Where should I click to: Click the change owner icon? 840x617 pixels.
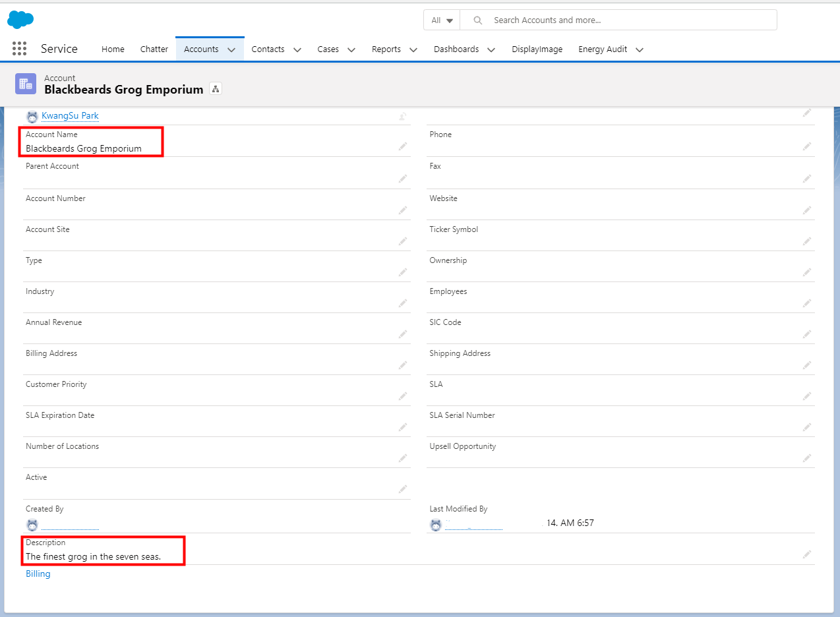tap(402, 117)
